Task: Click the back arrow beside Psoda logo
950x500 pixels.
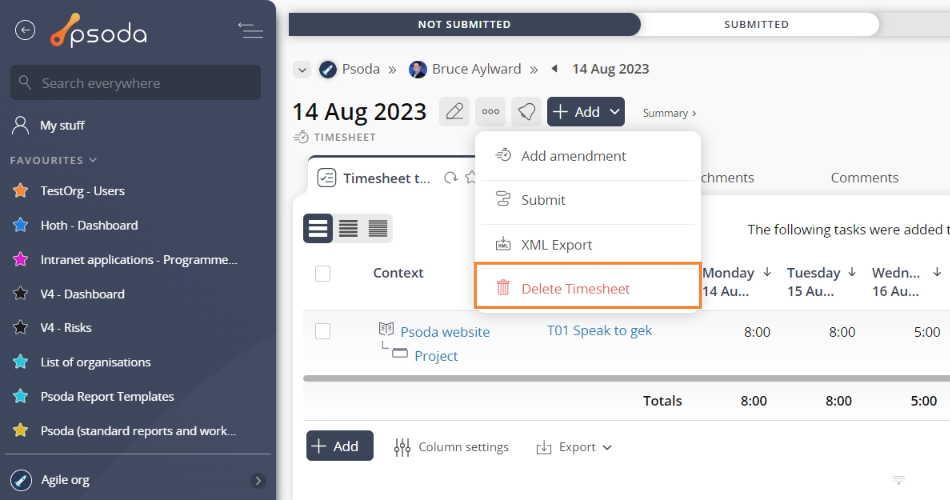Action: tap(25, 30)
